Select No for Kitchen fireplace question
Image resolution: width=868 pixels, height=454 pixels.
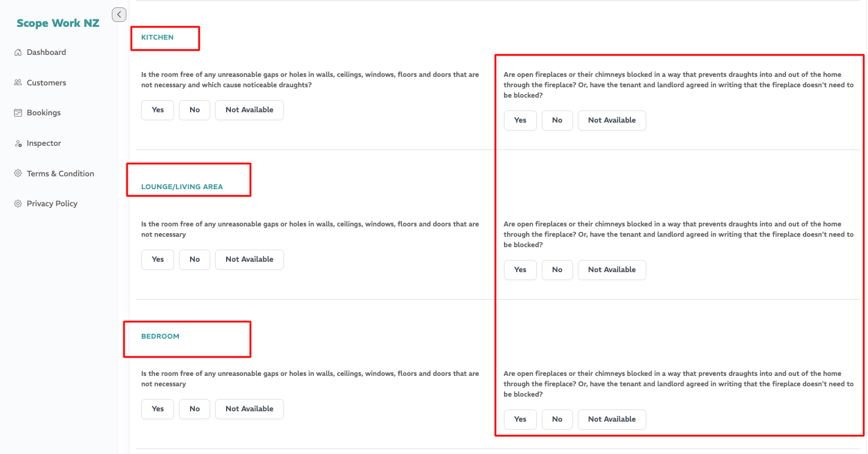click(x=557, y=120)
